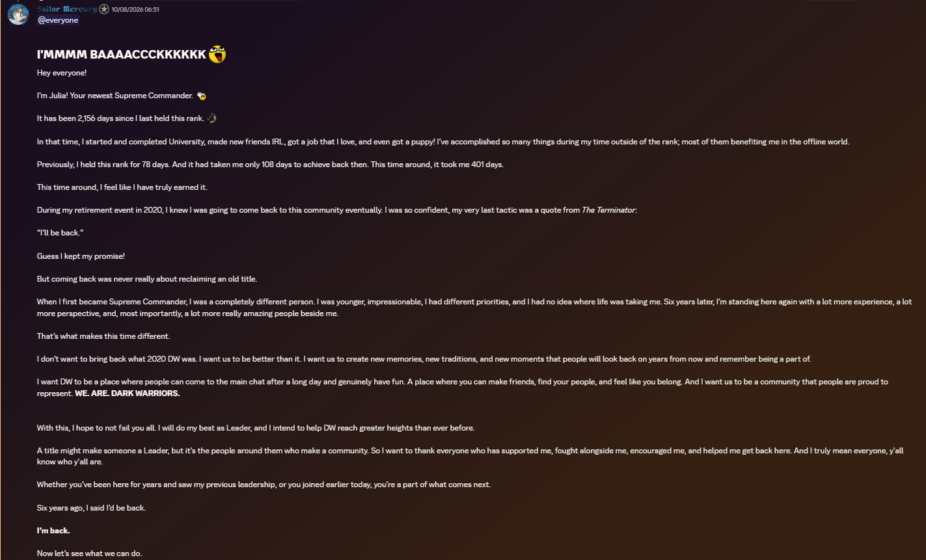Click the I'MMMM BAAAACCCKKKKKK heading text
926x560 pixels.
[x=121, y=55]
